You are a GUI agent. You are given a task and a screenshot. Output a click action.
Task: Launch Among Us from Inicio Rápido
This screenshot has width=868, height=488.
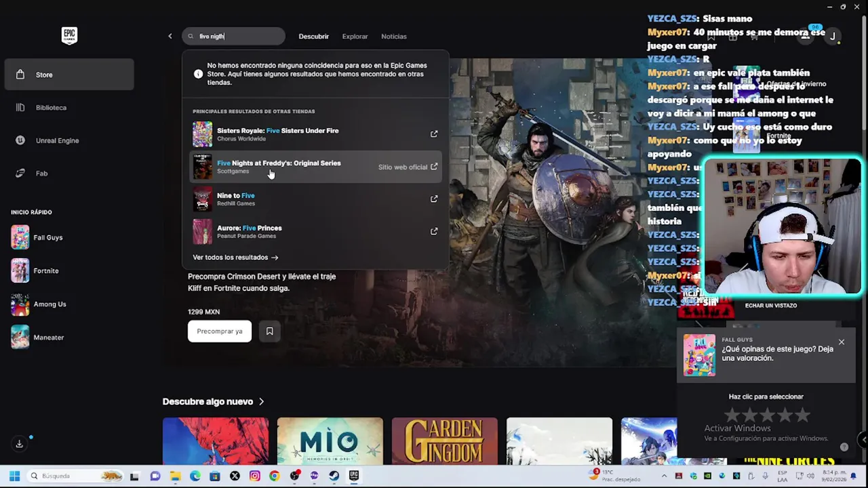click(69, 304)
